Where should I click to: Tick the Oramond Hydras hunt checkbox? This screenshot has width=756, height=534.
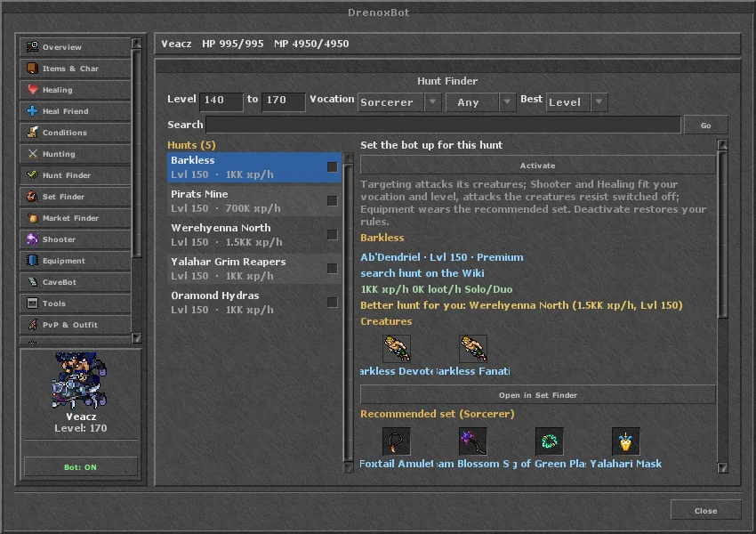point(333,302)
